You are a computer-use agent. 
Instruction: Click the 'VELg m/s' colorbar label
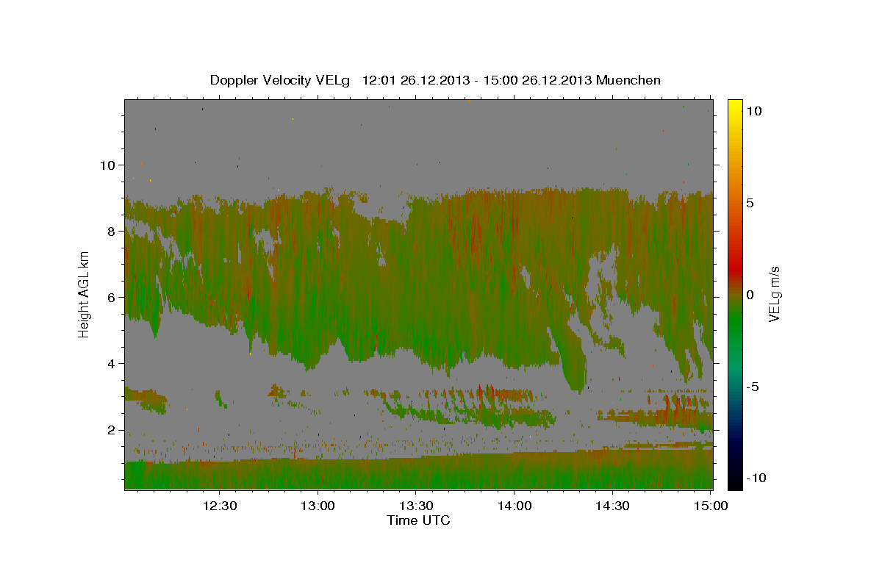point(774,294)
